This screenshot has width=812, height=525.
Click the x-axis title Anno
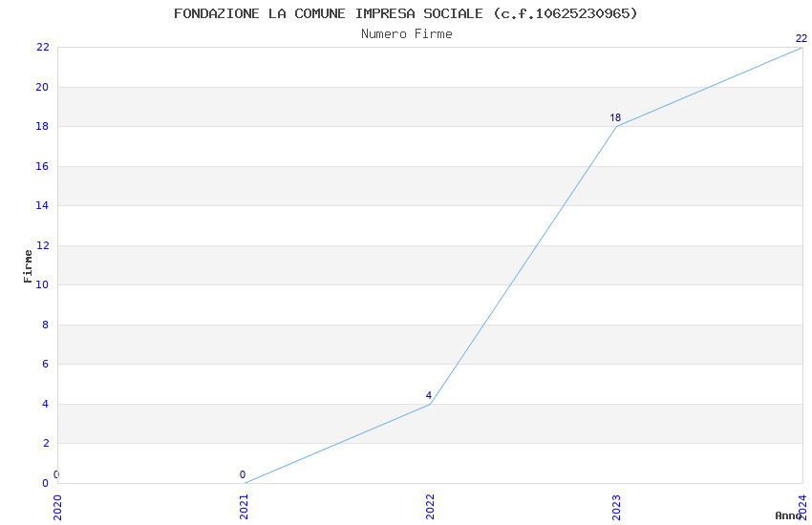(x=788, y=515)
